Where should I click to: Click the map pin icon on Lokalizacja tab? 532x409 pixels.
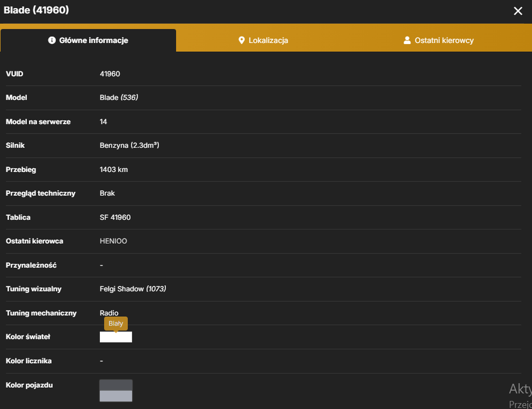pyautogui.click(x=241, y=40)
